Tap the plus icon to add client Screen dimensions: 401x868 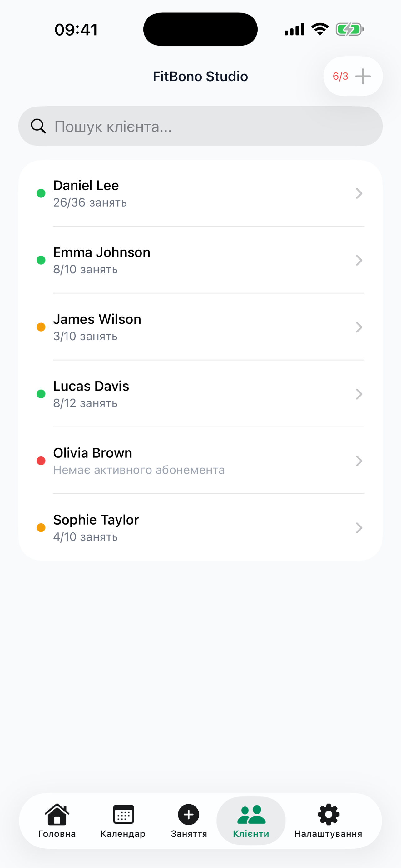pyautogui.click(x=363, y=77)
